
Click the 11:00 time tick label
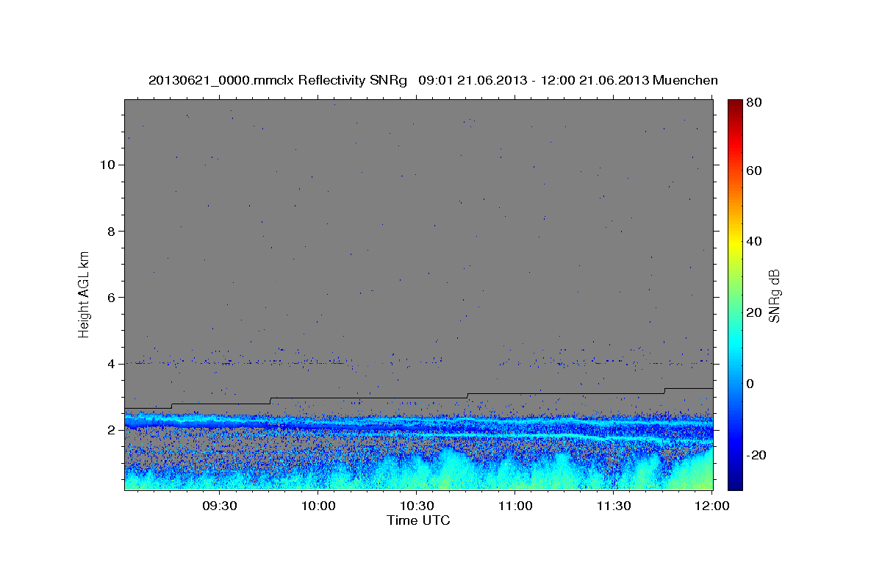point(515,506)
